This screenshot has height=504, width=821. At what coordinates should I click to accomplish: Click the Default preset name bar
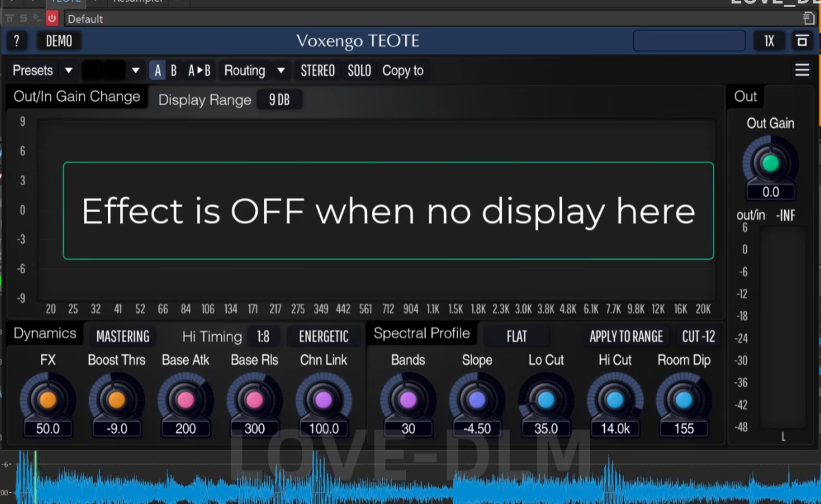433,19
